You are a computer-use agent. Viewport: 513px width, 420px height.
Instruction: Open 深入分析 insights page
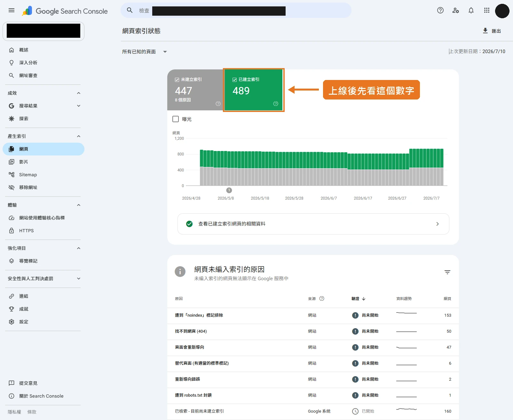[43, 63]
